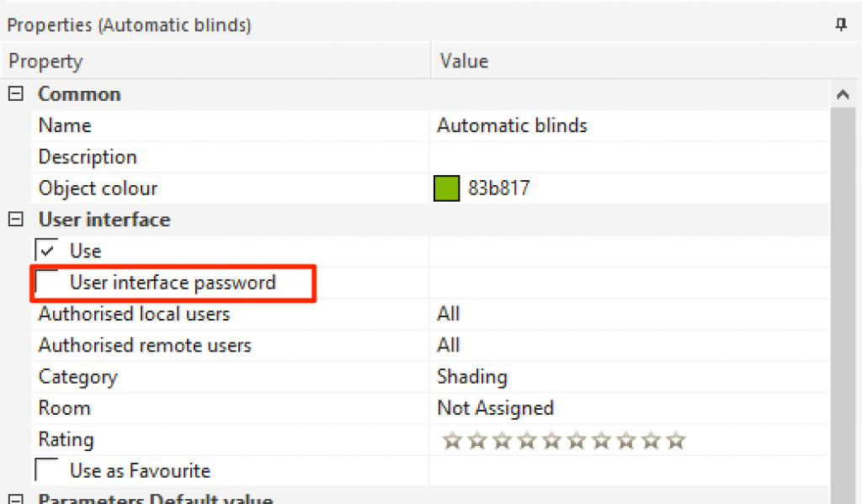Click the empty Description value field
Screen dimensions: 862x504
[627, 157]
